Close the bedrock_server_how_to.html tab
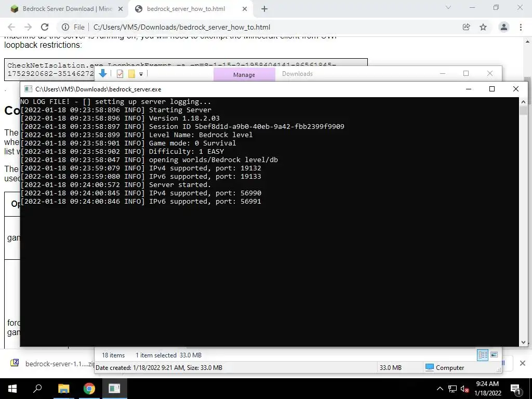The height and width of the screenshot is (399, 532). tap(245, 9)
